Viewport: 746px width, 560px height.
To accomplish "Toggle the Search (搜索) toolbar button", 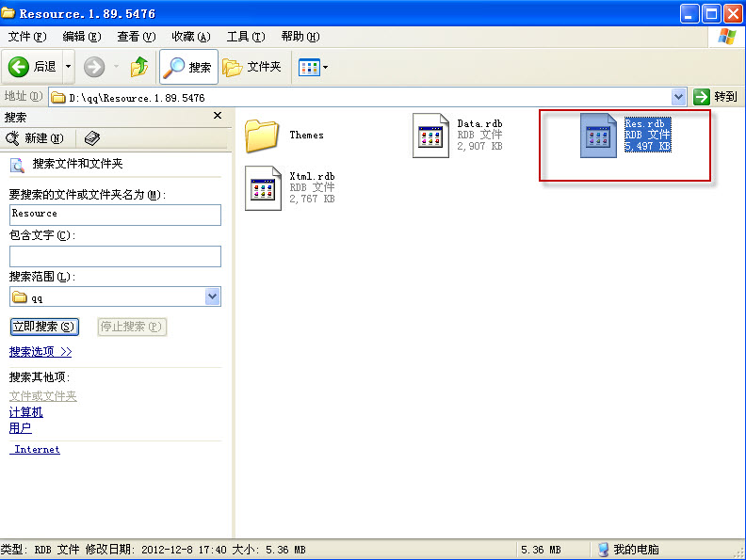I will tap(188, 67).
